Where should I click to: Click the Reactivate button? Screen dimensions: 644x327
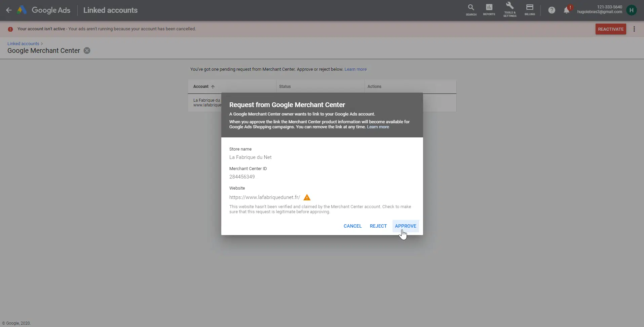coord(610,29)
